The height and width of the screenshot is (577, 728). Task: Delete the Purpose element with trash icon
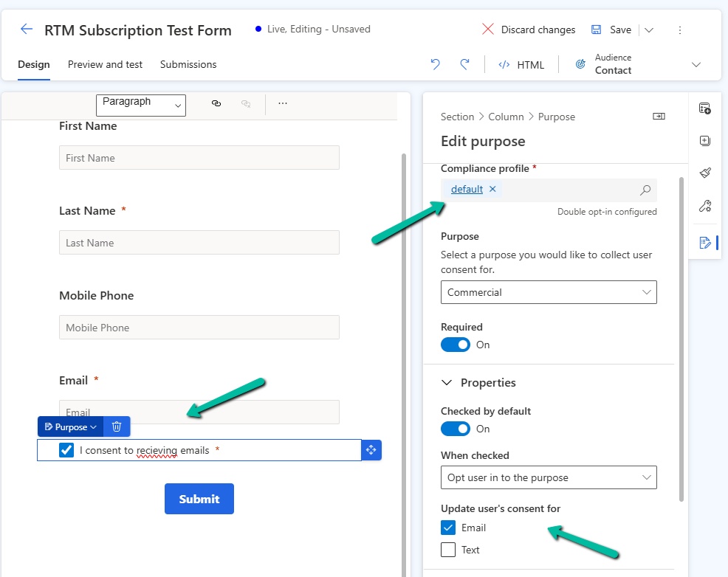(117, 426)
